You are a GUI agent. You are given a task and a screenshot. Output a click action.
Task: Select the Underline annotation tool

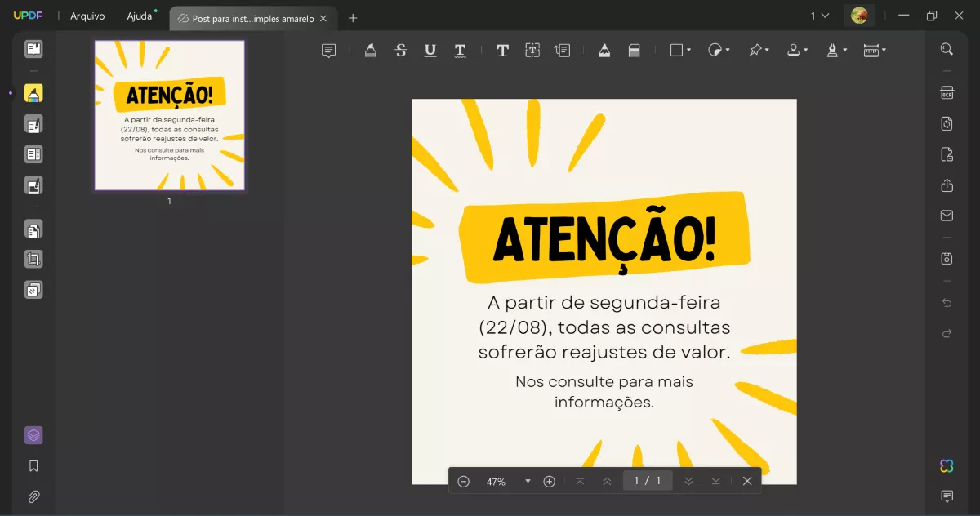(x=430, y=50)
